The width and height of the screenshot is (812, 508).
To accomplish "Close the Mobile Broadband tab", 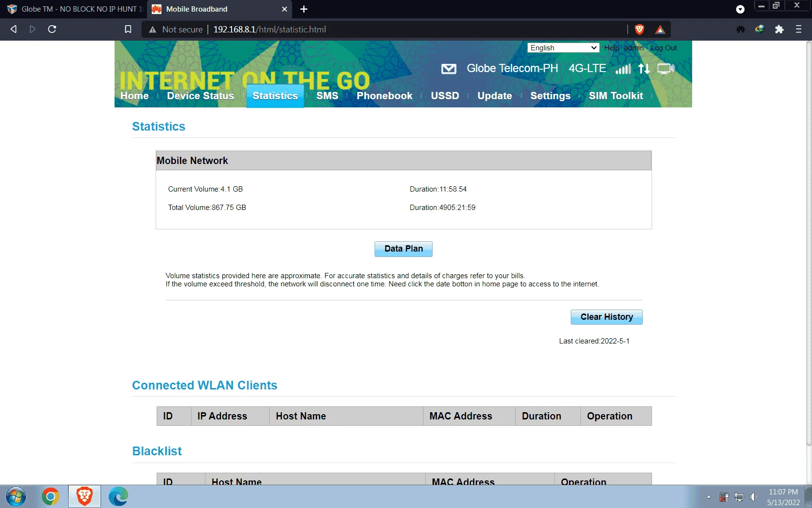I will pos(284,9).
